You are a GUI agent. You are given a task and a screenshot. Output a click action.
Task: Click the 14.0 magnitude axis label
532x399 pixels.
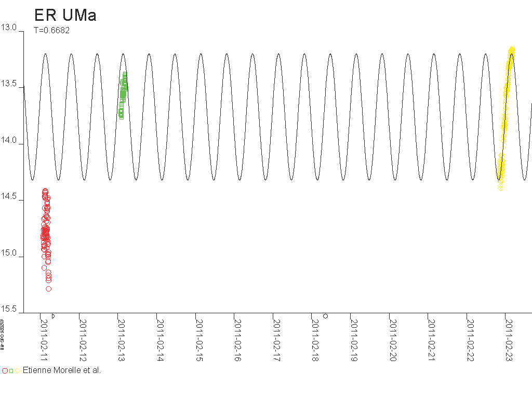point(8,140)
